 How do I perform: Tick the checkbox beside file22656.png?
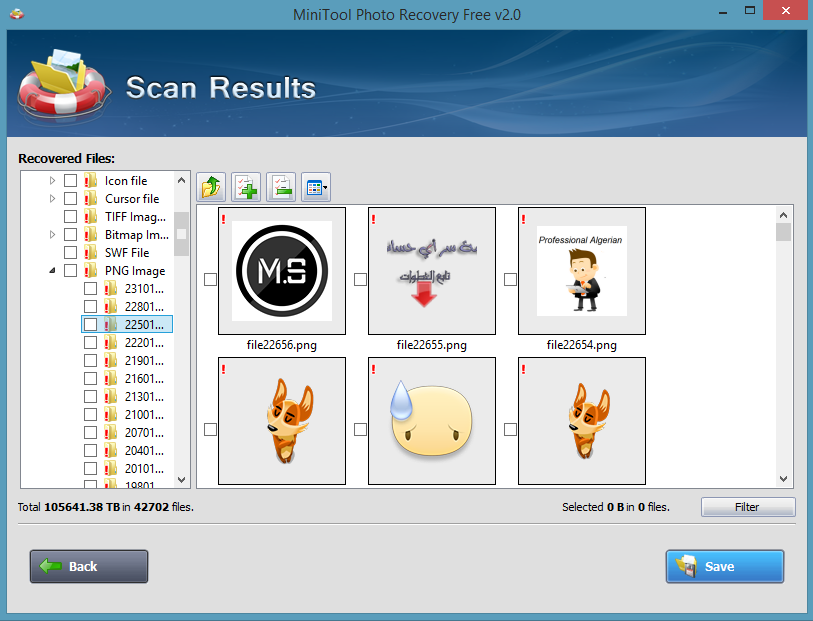click(210, 280)
